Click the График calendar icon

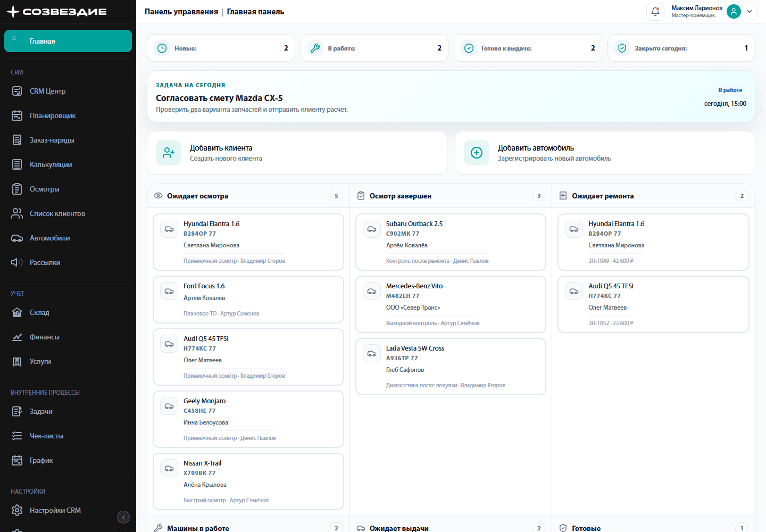point(17,460)
